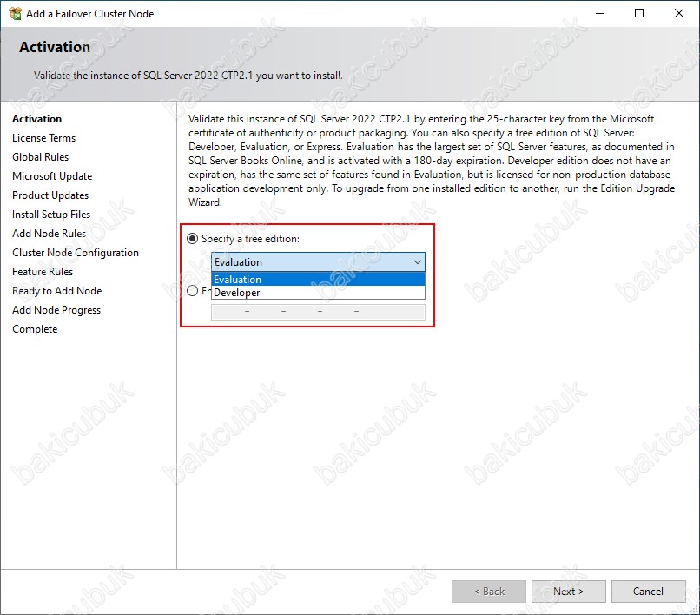700x615 pixels.
Task: Click the 'Add a Failover Cluster Node' window title
Action: 89,14
